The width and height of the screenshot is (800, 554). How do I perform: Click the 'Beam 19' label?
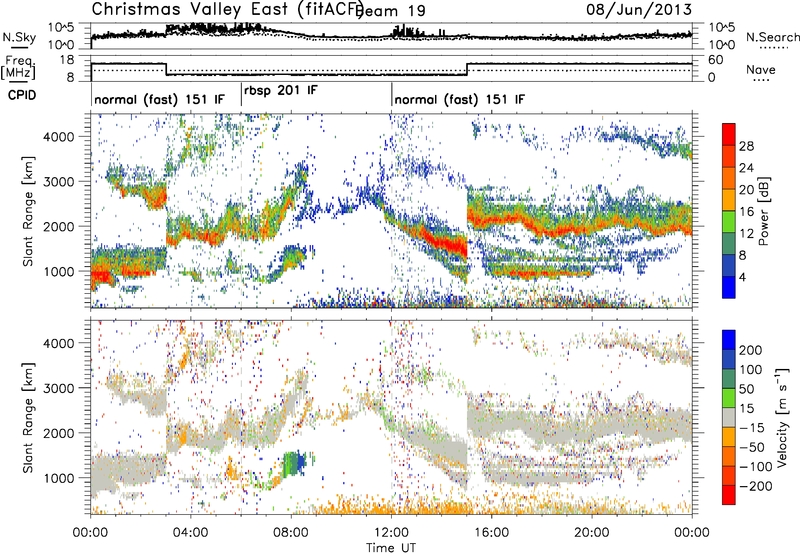pyautogui.click(x=391, y=11)
